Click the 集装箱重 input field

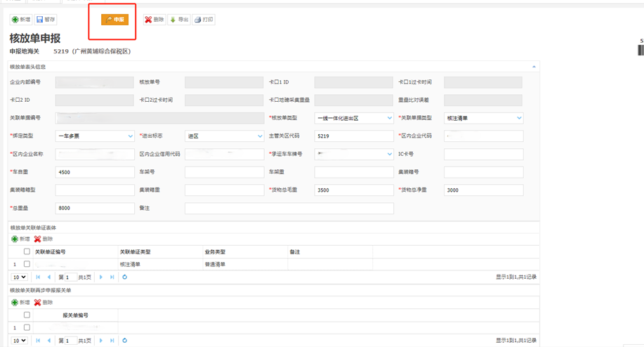click(224, 190)
